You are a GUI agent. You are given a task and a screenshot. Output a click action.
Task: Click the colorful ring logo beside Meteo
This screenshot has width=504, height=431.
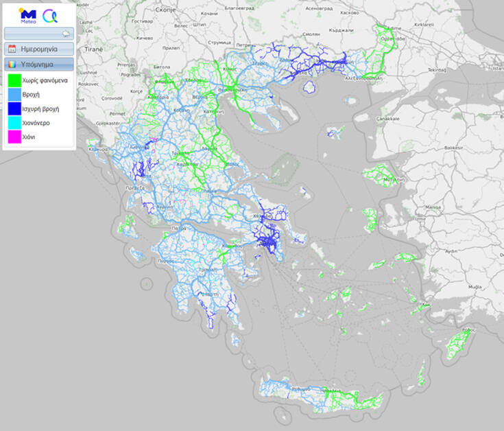click(x=50, y=15)
